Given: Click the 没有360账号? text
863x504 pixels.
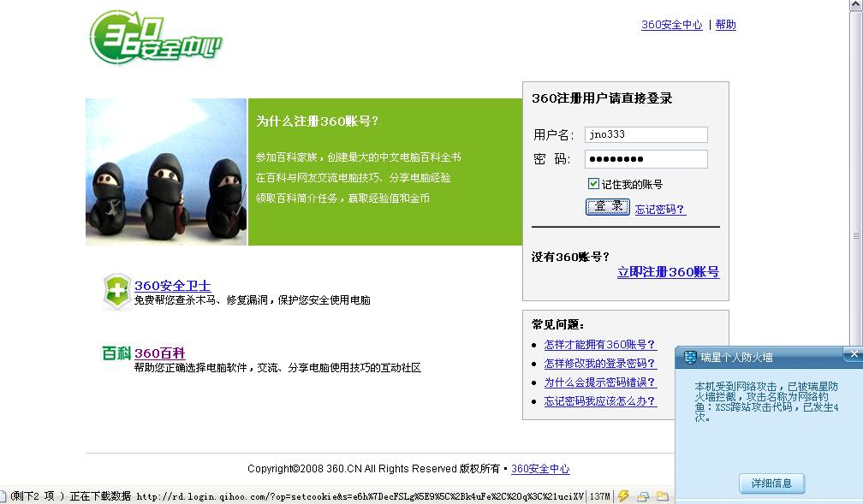Looking at the screenshot, I should point(570,257).
